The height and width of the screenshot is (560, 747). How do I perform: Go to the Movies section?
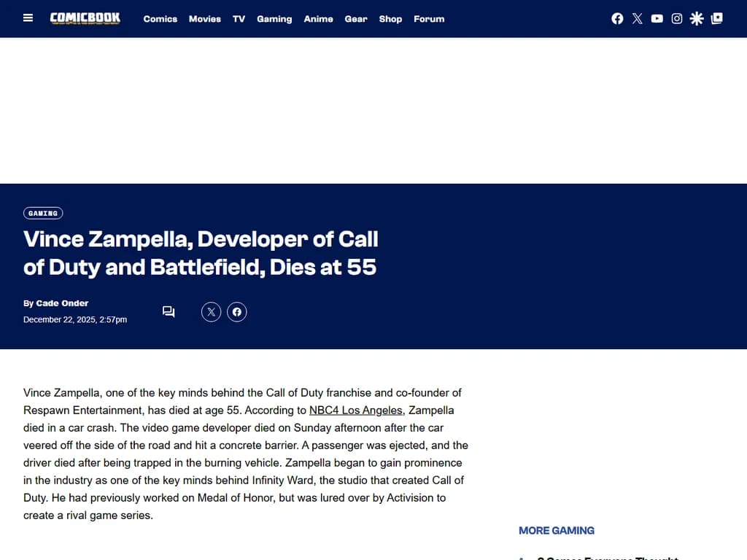205,19
